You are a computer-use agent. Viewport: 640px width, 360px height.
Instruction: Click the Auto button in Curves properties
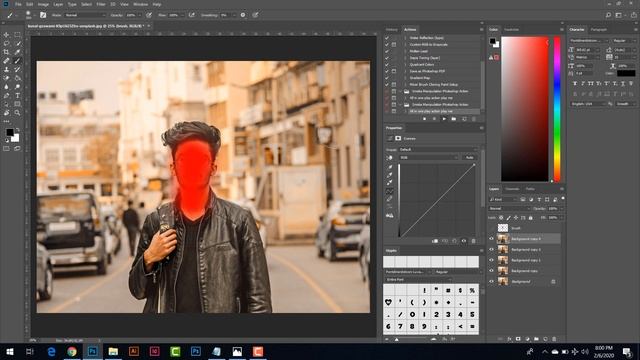[469, 157]
